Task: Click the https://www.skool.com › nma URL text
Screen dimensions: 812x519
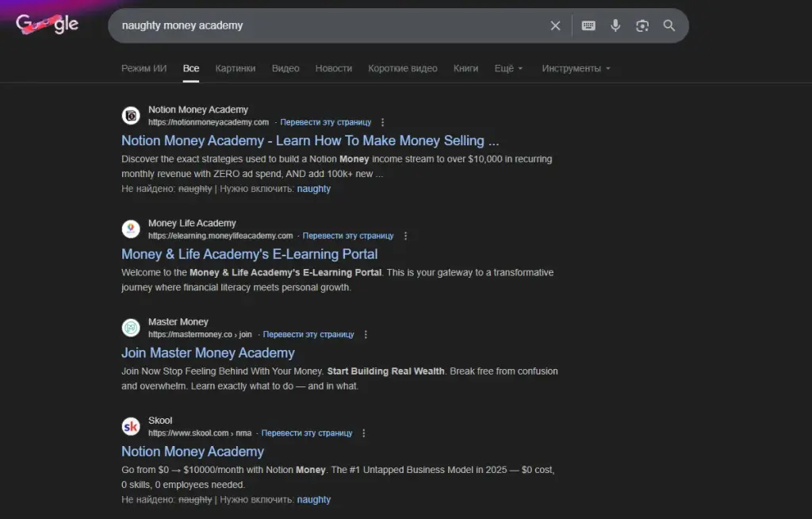Action: (200, 433)
